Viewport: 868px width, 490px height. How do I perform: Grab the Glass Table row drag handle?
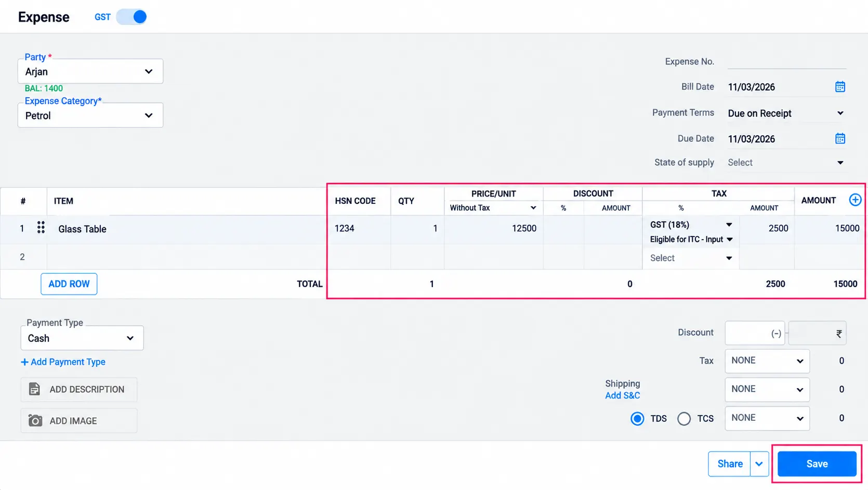(41, 227)
